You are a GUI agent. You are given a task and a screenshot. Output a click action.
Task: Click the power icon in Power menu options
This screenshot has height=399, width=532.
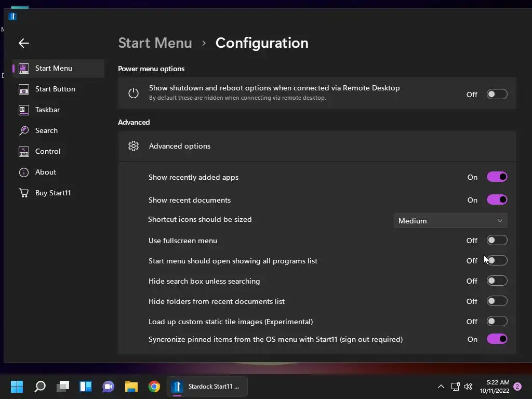pos(134,93)
